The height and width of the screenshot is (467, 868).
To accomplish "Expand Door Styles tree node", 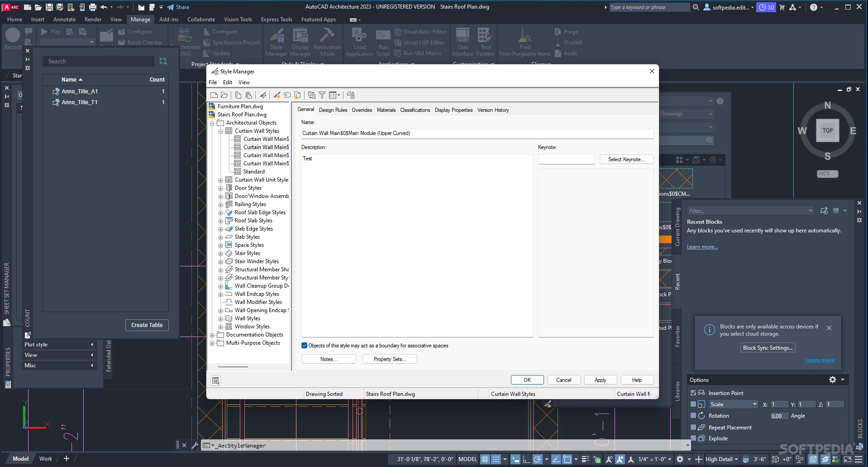I will [x=220, y=188].
